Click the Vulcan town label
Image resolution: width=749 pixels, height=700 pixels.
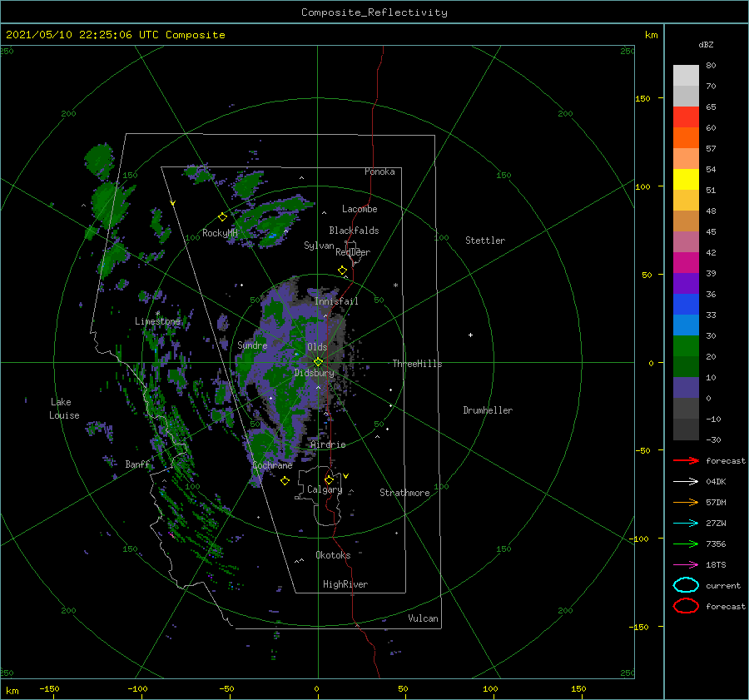point(423,618)
